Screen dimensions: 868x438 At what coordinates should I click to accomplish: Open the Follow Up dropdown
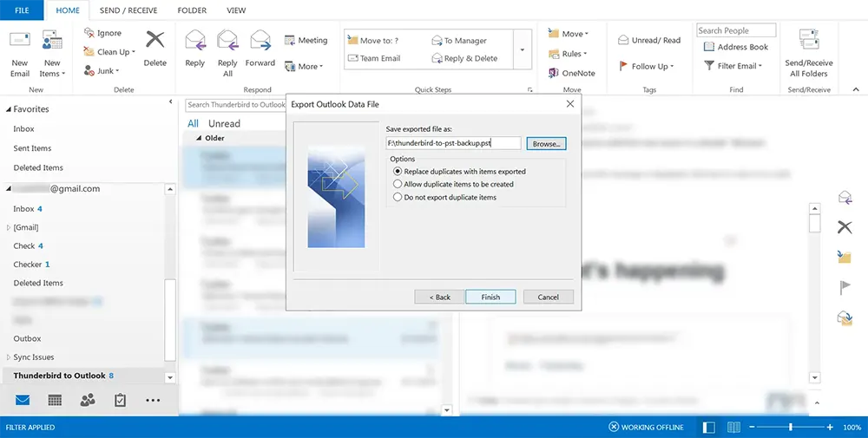(646, 67)
